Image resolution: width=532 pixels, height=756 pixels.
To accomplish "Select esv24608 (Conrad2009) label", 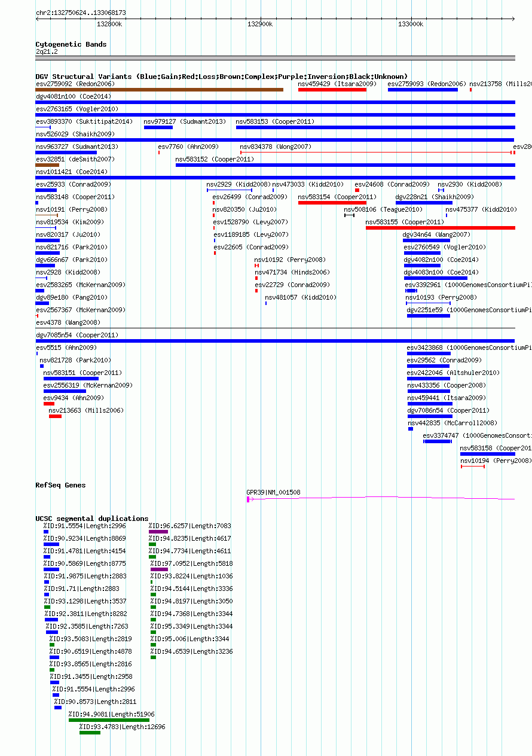I will click(x=392, y=184).
